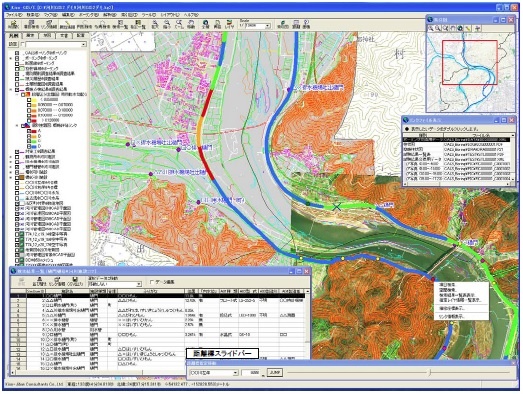Open the layer (レイヤ) toolbar icon
Image resolution: width=523 pixels, height=394 pixels.
click(229, 24)
